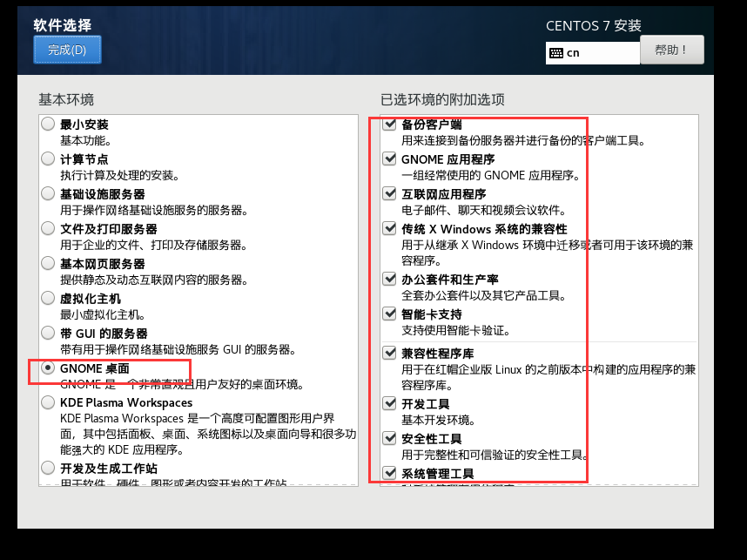Toggle the 互联网应用程序 checkbox

[389, 193]
